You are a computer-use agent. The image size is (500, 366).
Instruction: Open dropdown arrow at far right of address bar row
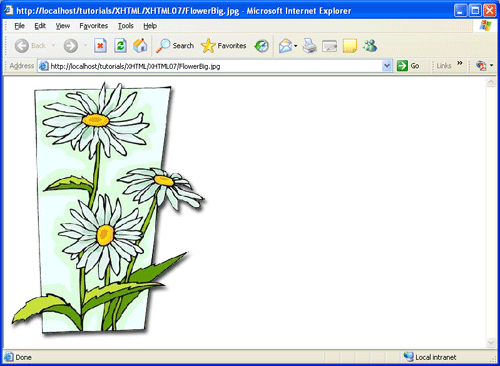click(x=492, y=66)
